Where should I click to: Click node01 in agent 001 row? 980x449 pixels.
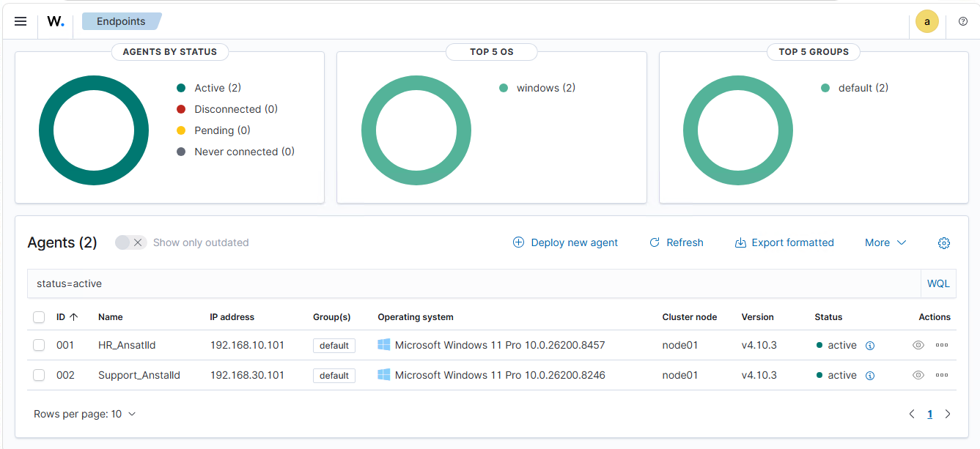point(680,345)
